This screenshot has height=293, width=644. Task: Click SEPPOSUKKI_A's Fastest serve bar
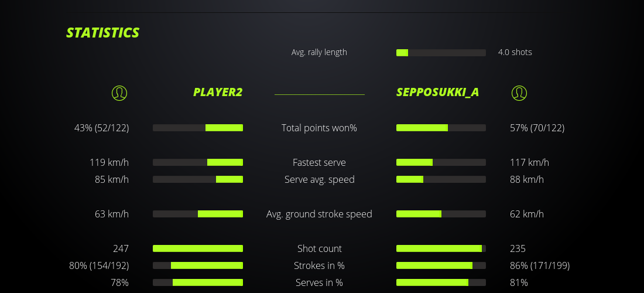coord(441,162)
